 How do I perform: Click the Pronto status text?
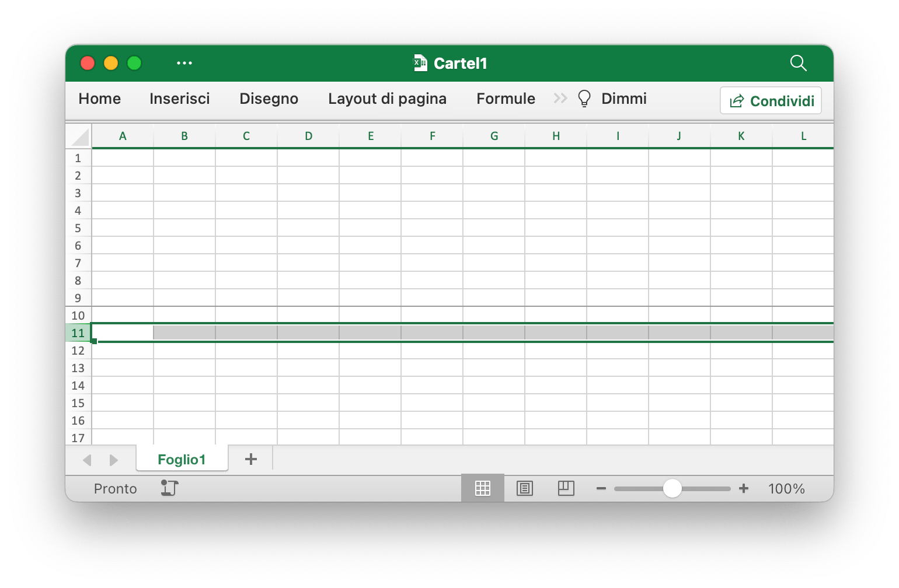coord(116,489)
